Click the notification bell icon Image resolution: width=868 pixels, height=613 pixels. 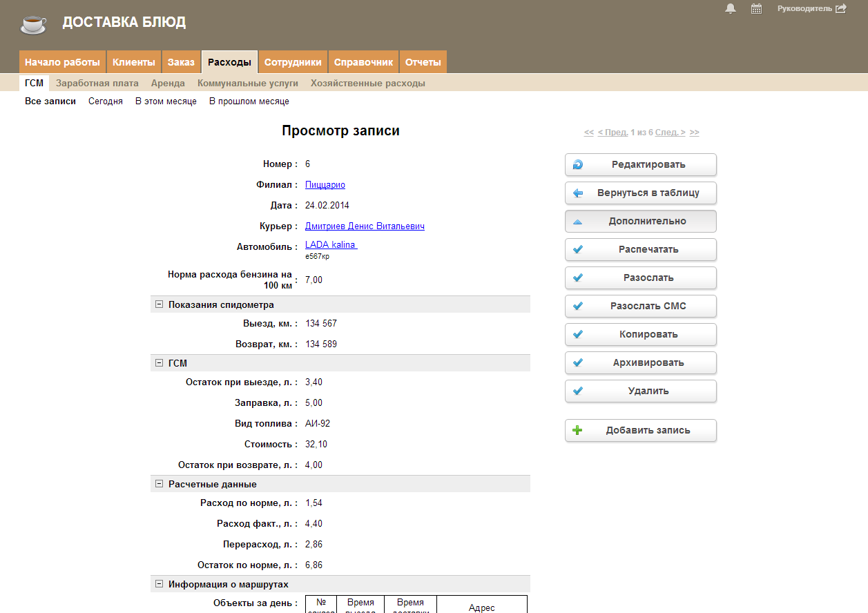731,9
